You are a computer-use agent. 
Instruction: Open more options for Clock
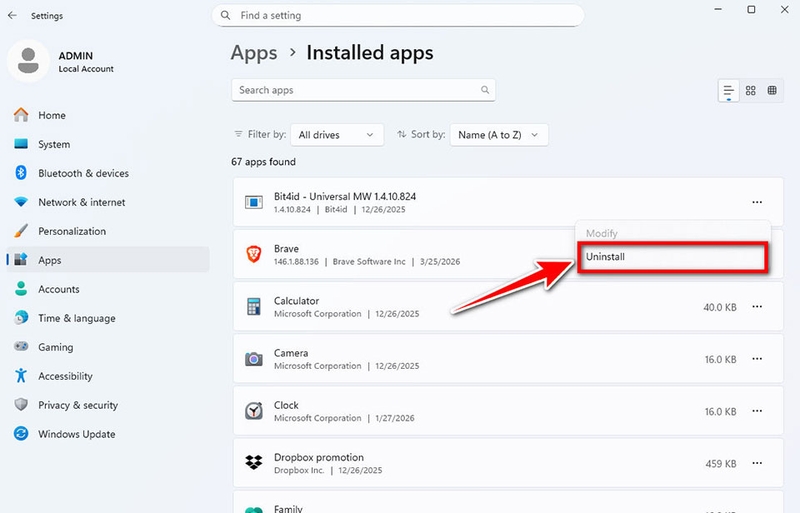point(757,411)
